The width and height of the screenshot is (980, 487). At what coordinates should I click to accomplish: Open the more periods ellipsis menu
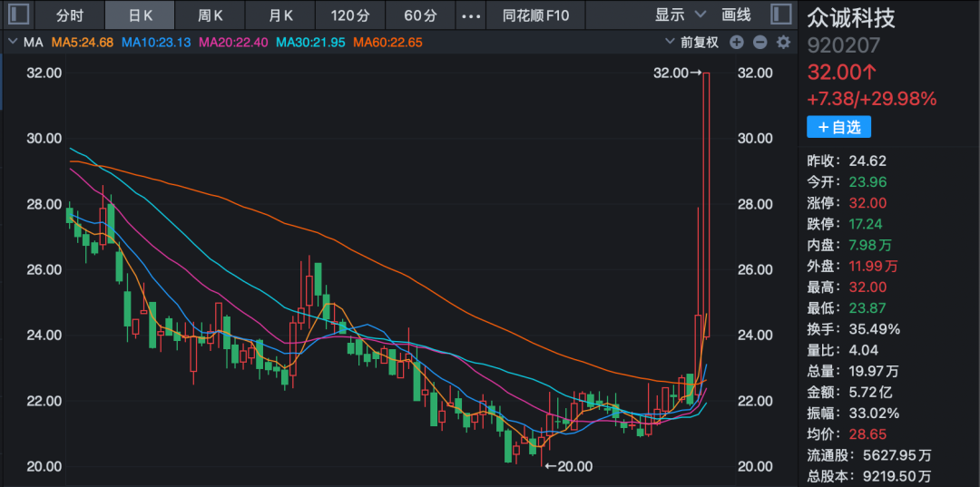(x=470, y=15)
